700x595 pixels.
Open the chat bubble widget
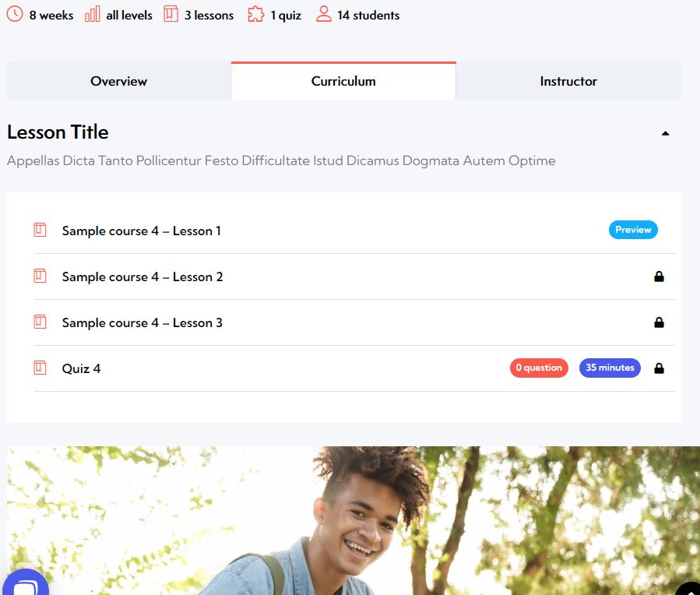pos(26,584)
